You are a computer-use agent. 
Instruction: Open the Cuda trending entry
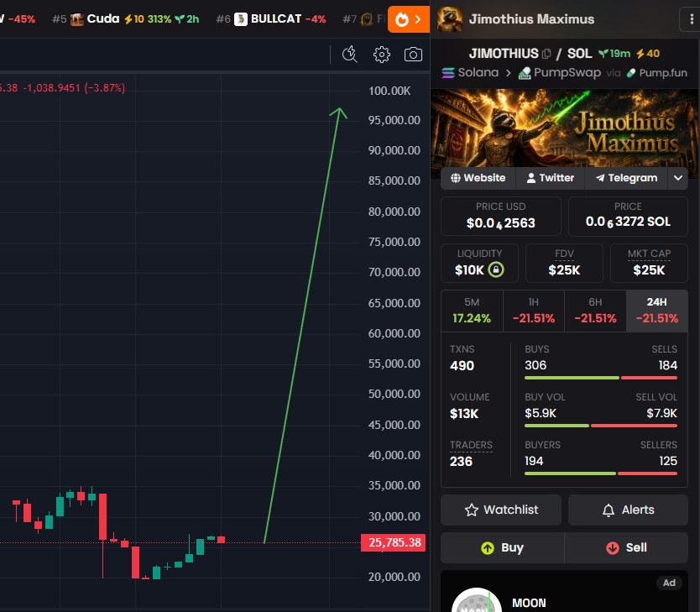coord(125,19)
